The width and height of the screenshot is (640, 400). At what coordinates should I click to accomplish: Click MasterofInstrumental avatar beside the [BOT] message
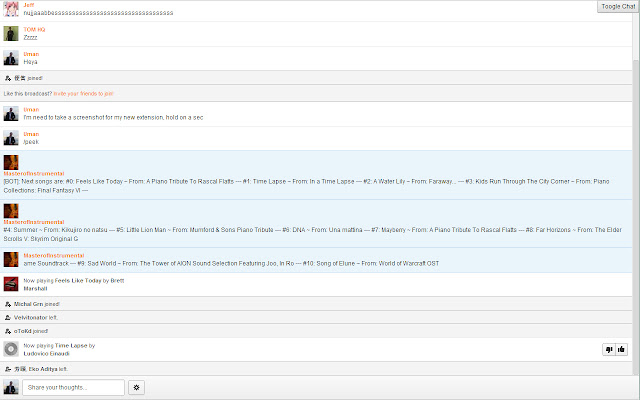(x=10, y=161)
